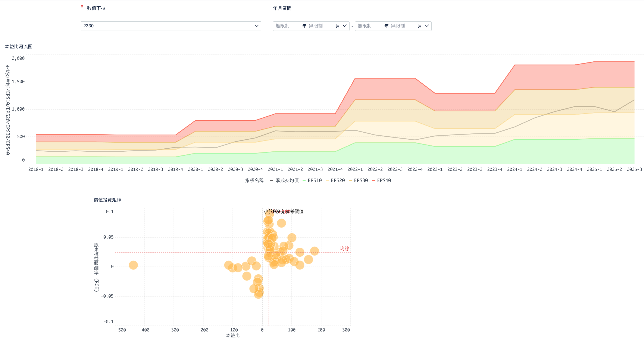The width and height of the screenshot is (644, 343).
Task: Toggle EPS20 series in legend
Action: pos(338,181)
